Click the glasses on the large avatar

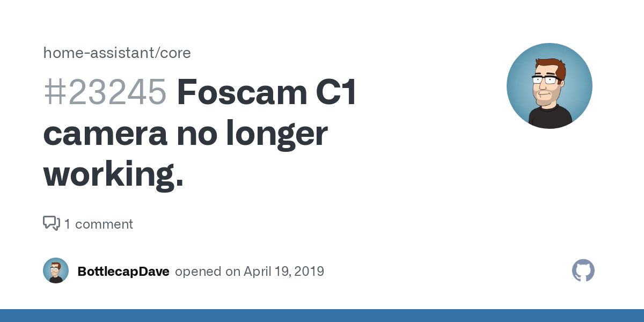point(547,79)
